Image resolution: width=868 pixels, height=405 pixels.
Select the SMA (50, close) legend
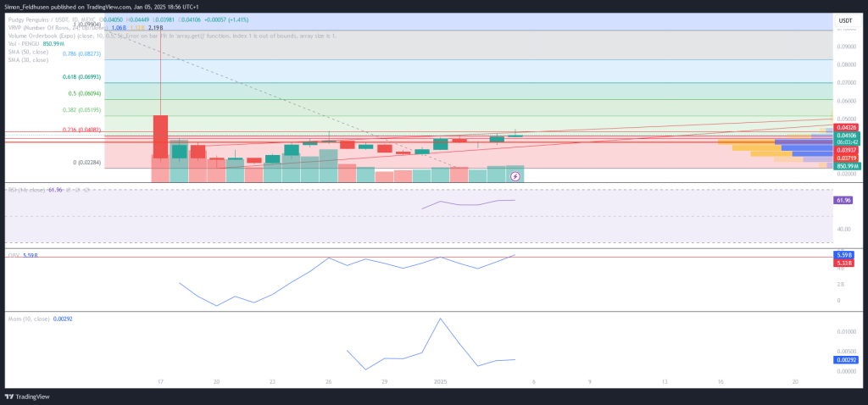coord(28,52)
